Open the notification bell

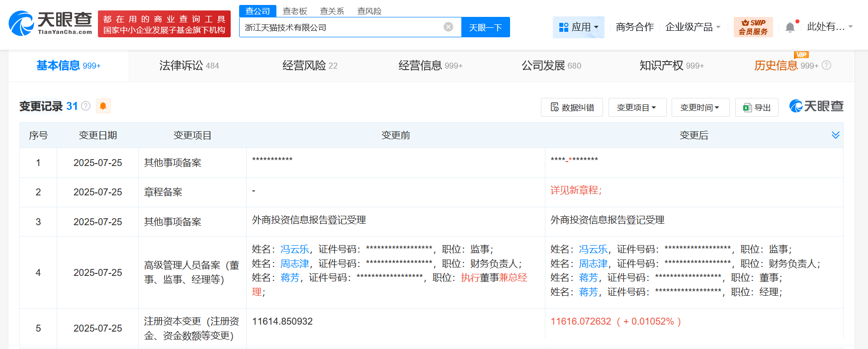[790, 27]
